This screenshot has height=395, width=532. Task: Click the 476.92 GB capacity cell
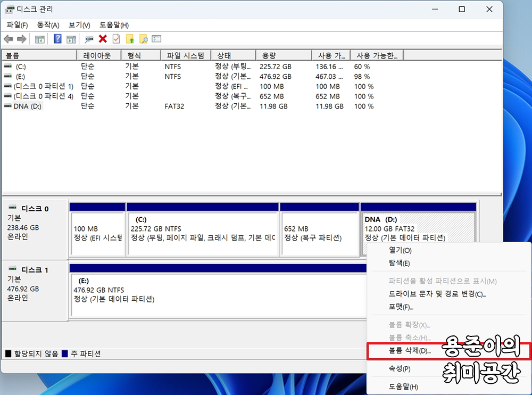276,77
